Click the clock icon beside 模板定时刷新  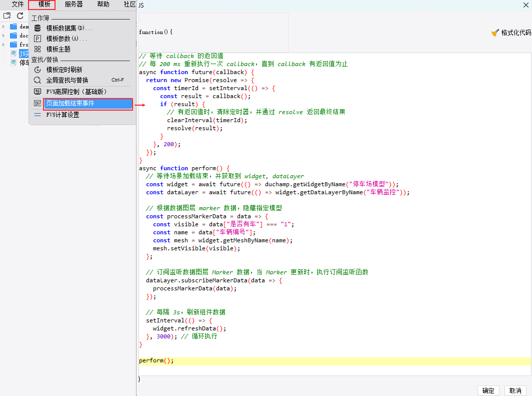[37, 70]
